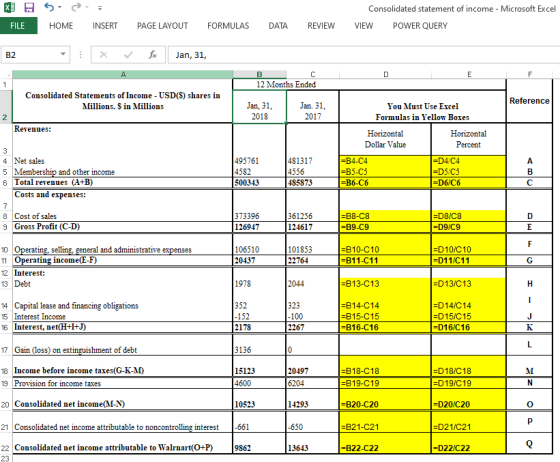Viewport: 560px width, 462px height.
Task: Confirm entry with the checkmark icon
Action: coord(128,55)
